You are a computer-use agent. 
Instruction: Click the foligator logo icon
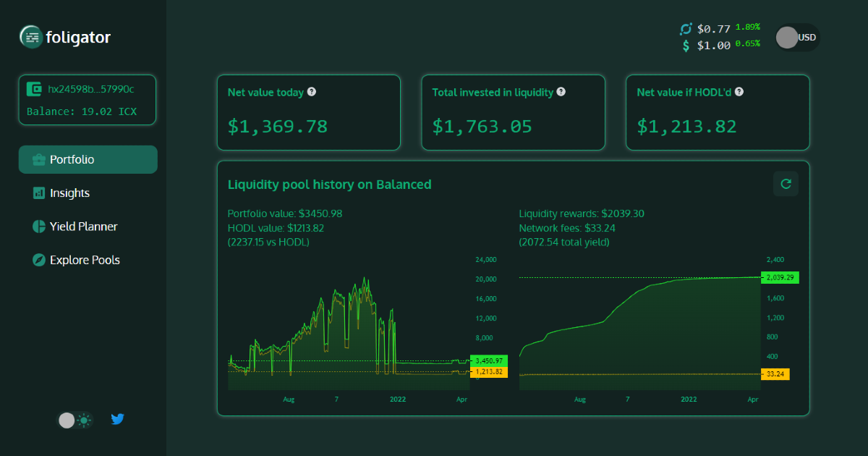click(31, 37)
